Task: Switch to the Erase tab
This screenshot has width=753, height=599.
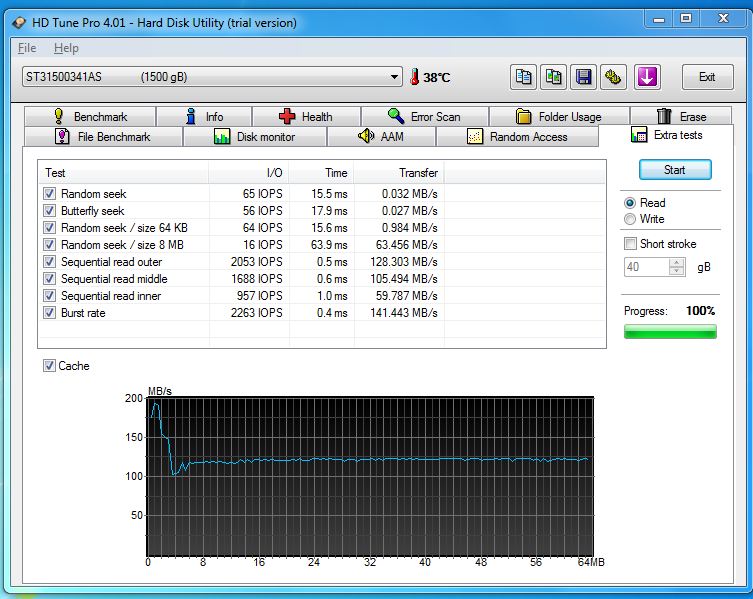Action: pos(681,117)
